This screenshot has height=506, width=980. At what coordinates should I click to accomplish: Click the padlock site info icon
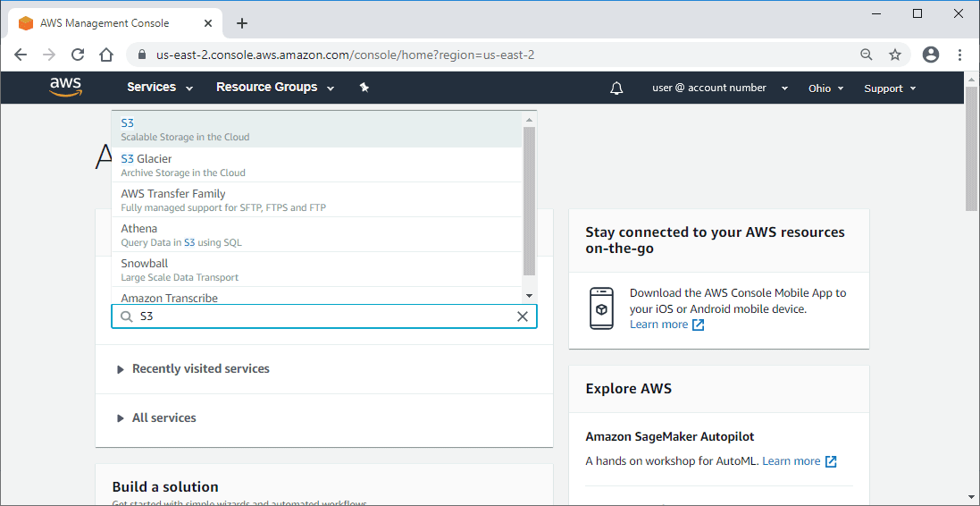click(142, 55)
